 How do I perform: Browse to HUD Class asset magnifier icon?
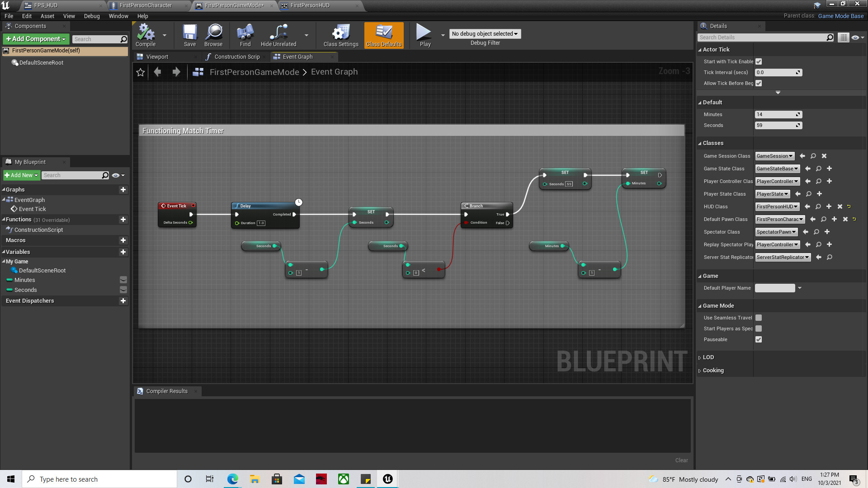pyautogui.click(x=818, y=206)
